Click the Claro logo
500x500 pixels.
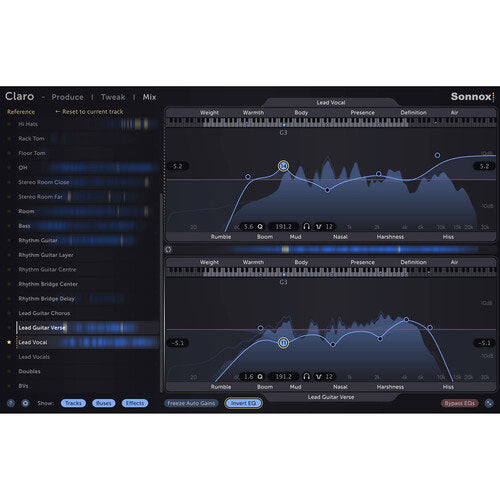(20, 96)
